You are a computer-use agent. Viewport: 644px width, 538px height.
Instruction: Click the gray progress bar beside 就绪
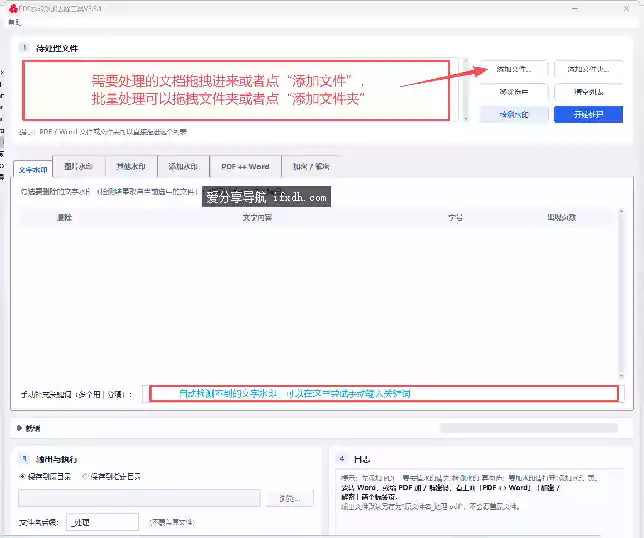click(529, 428)
